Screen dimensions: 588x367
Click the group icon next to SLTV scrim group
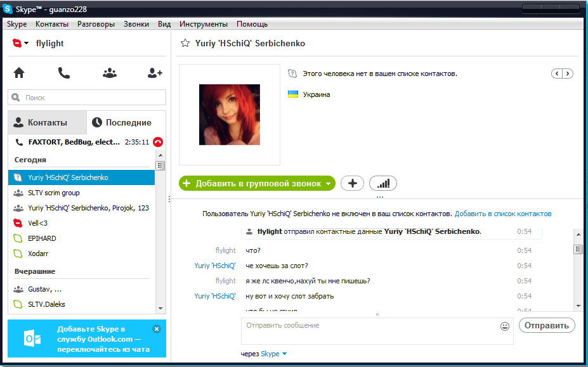(x=18, y=193)
